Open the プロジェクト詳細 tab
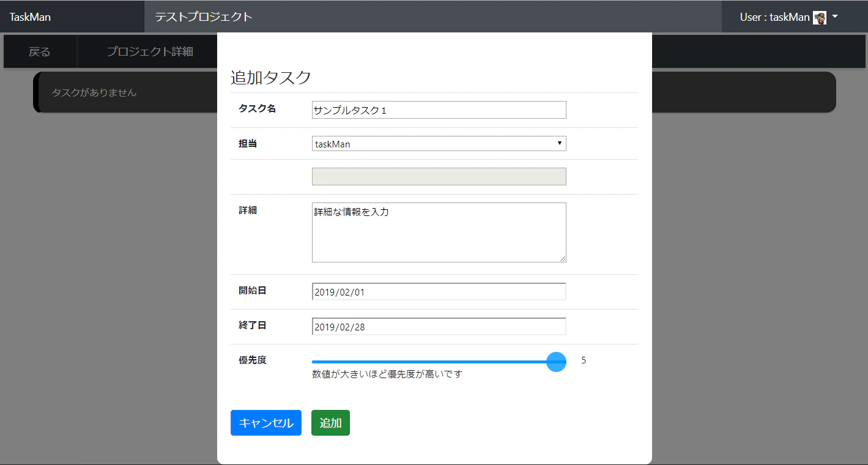 point(150,51)
